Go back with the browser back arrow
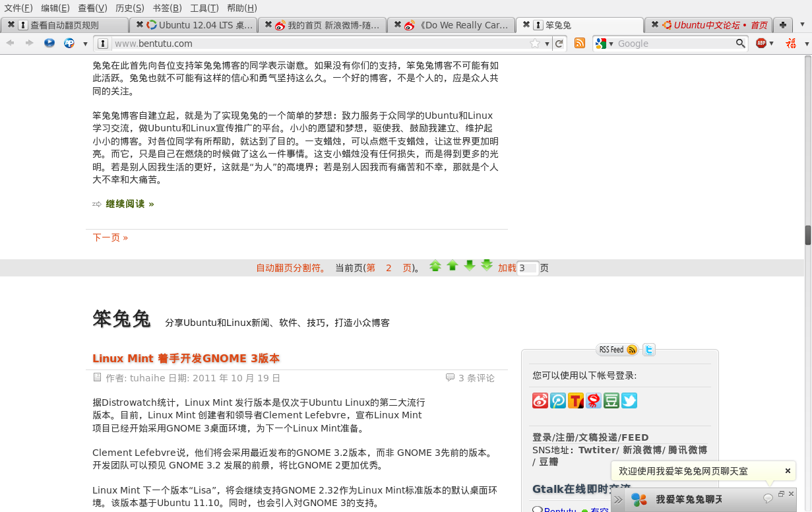The height and width of the screenshot is (512, 812). [x=10, y=43]
